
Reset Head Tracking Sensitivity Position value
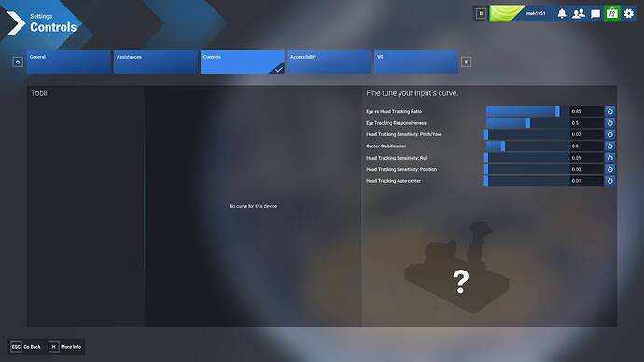(609, 169)
